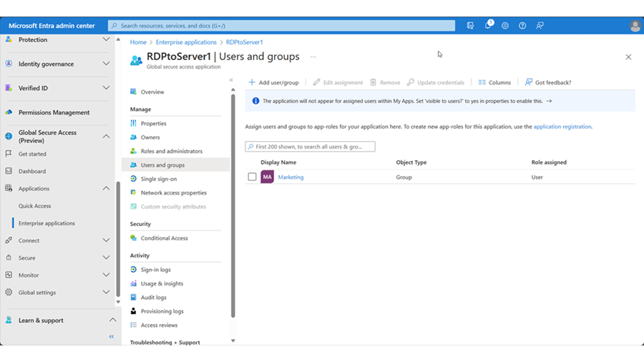The width and height of the screenshot is (644, 362).
Task: Click the Owners people icon
Action: click(133, 137)
